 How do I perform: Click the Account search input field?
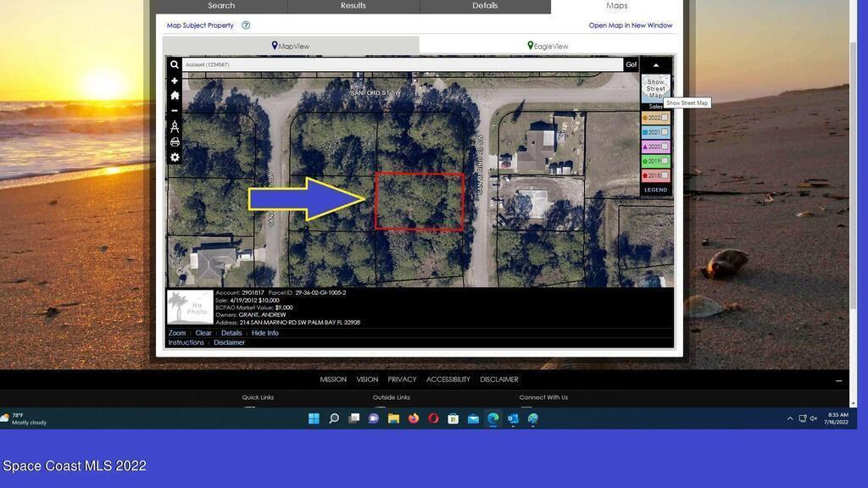click(x=403, y=64)
